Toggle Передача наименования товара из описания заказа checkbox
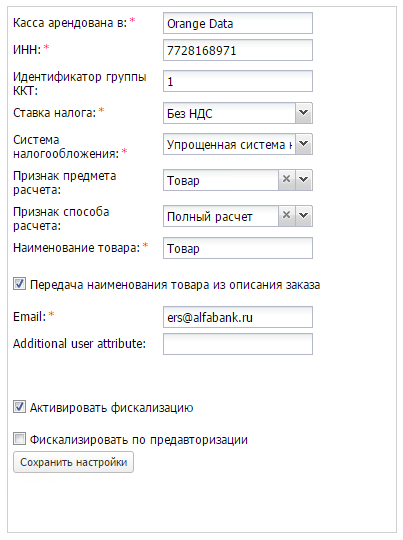403x540 pixels. 19,284
